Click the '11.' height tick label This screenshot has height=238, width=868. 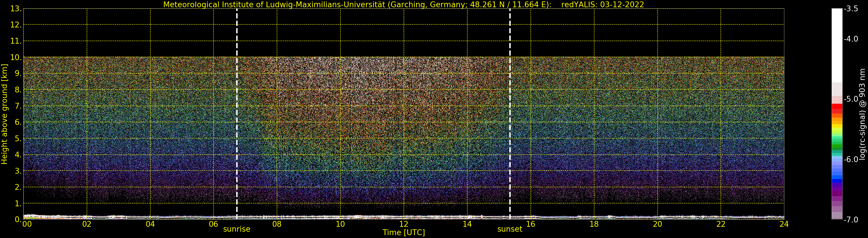tap(16, 41)
